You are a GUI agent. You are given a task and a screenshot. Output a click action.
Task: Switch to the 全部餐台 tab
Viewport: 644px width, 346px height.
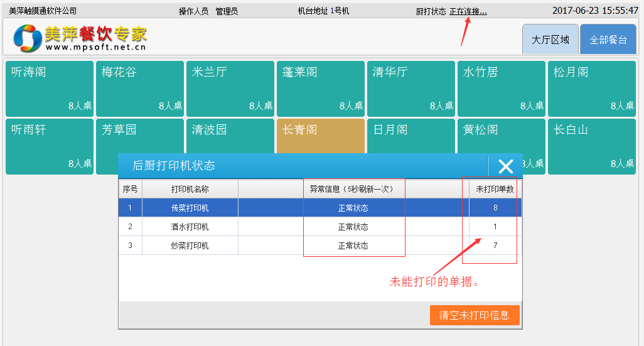tap(608, 40)
